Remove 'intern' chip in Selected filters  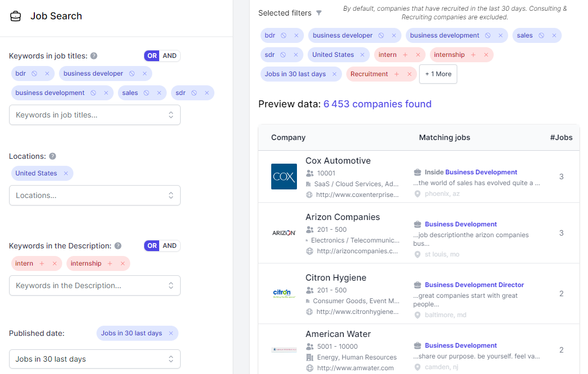click(x=418, y=55)
